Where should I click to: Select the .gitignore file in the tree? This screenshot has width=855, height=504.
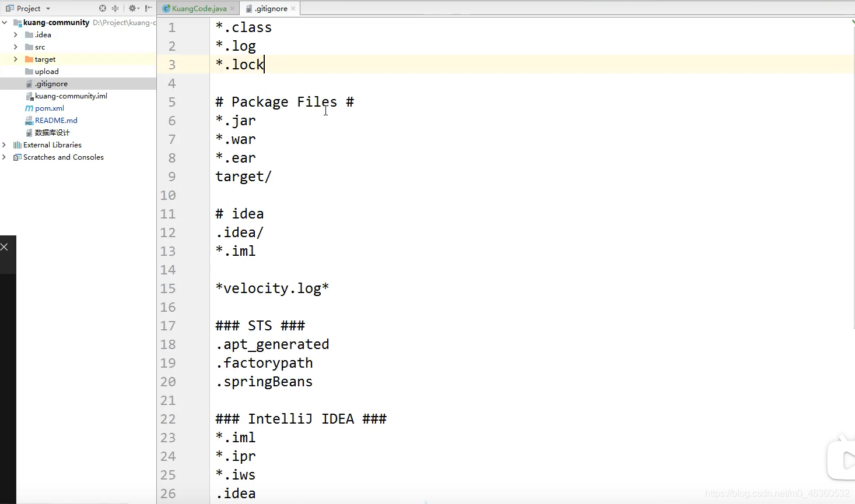[51, 84]
